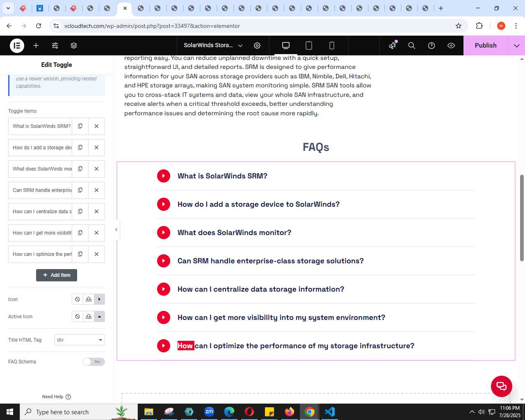Open the Structure layers icon
This screenshot has width=525, height=420.
74,46
